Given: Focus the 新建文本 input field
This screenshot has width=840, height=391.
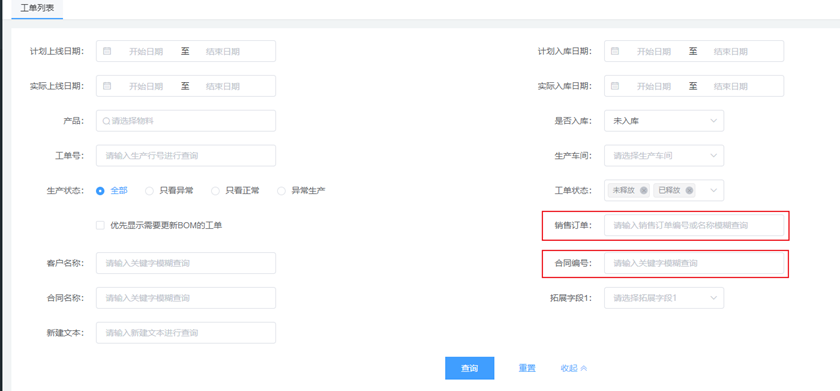Looking at the screenshot, I should (x=186, y=333).
